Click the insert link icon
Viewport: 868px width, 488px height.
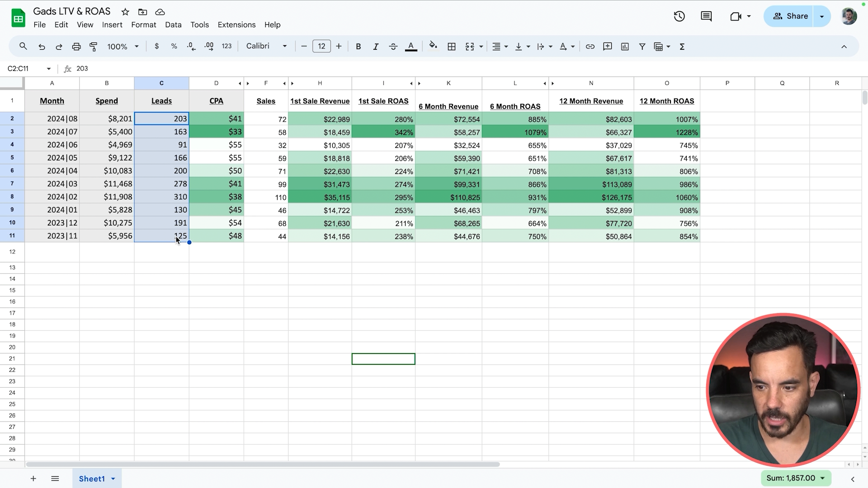pos(590,47)
